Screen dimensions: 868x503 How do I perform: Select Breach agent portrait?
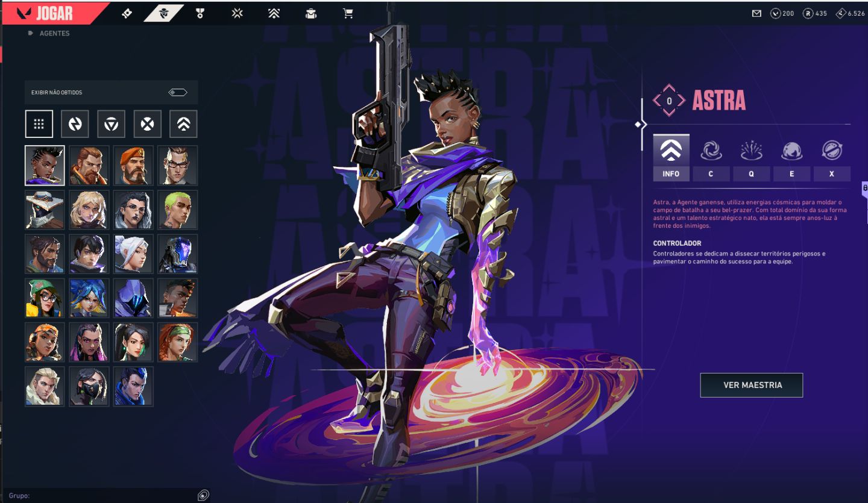pyautogui.click(x=89, y=165)
